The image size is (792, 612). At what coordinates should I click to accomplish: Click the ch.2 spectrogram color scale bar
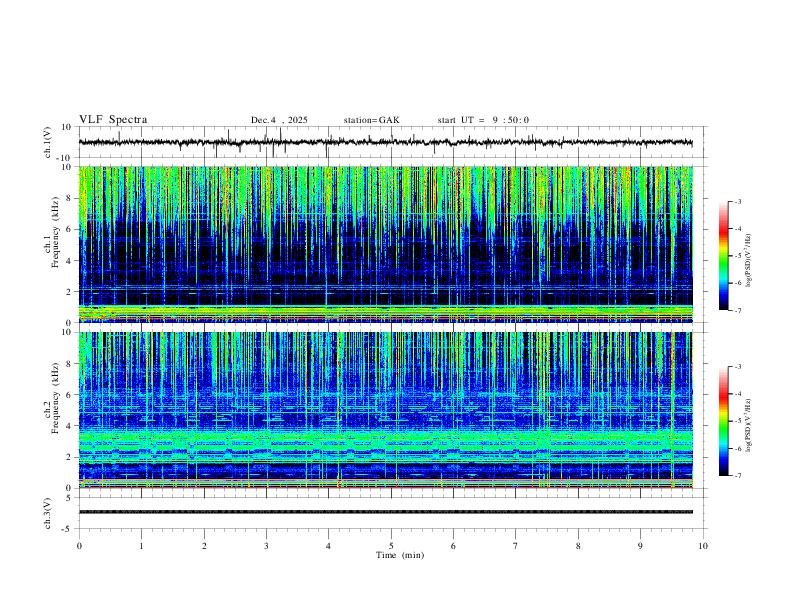pyautogui.click(x=724, y=421)
